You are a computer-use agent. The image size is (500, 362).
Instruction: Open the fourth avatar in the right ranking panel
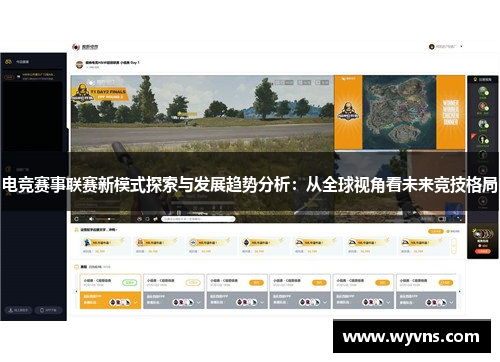click(x=483, y=139)
